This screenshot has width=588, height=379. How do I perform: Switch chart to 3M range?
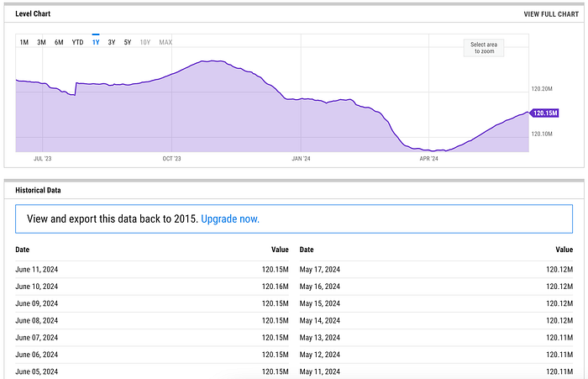click(41, 42)
